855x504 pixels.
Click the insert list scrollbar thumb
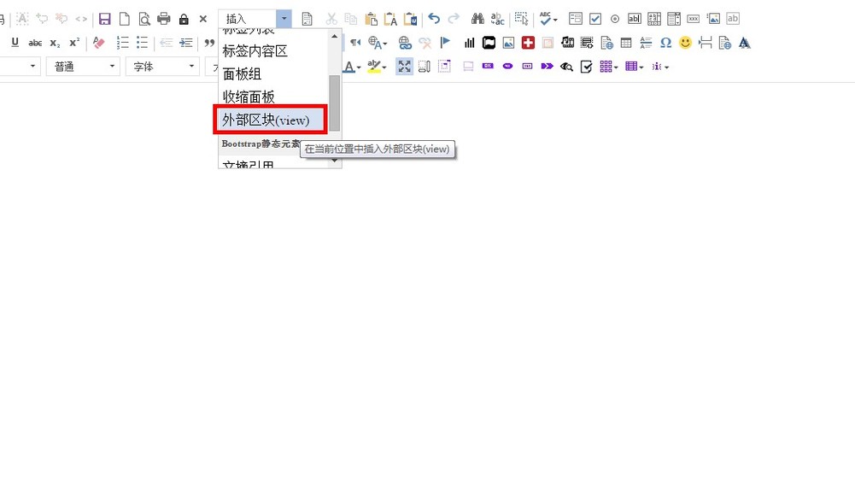tap(335, 103)
